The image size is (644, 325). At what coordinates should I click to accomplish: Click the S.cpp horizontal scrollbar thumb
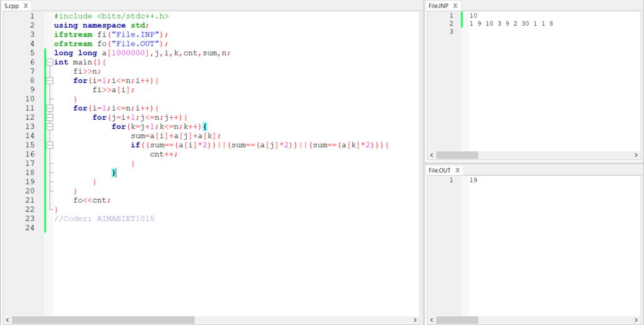pyautogui.click(x=103, y=320)
